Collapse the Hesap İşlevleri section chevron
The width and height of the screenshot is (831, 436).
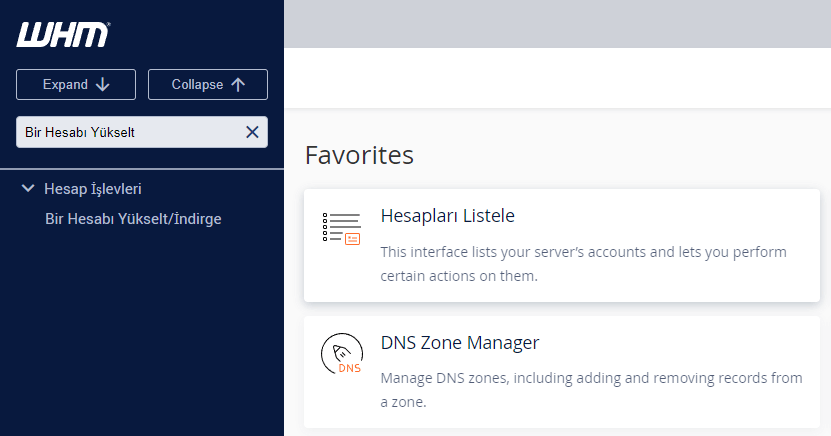tap(28, 188)
